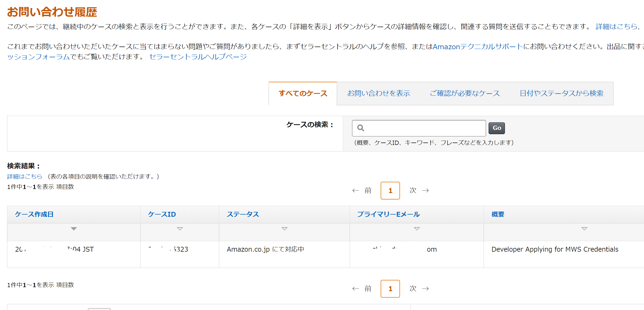Screen dimensions: 644x310
Task: Sort by the プライマリーEメール column header
Action: point(388,214)
